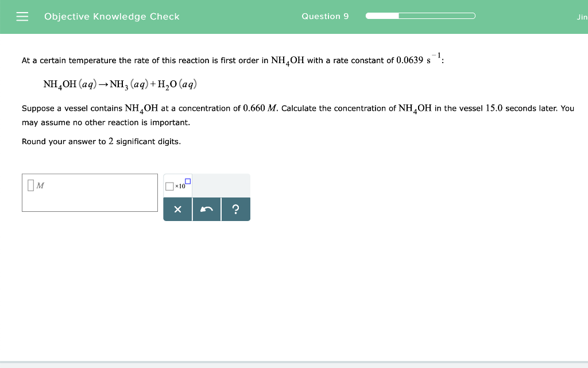
Task: Clear the answer with the X icon
Action: [177, 209]
